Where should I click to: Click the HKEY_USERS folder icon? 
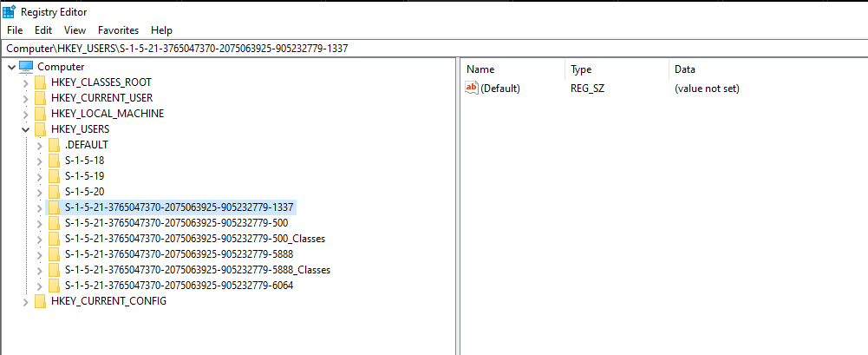point(40,129)
